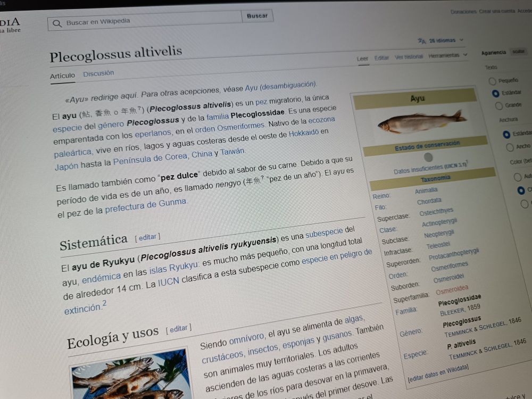The image size is (532, 399).
Task: Click the pez link in intro
Action: click(x=261, y=102)
